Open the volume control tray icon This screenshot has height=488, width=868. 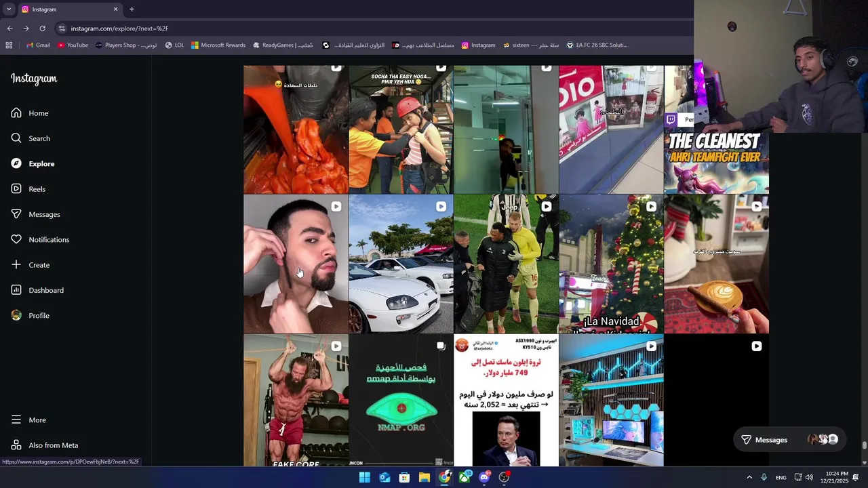coord(809,477)
